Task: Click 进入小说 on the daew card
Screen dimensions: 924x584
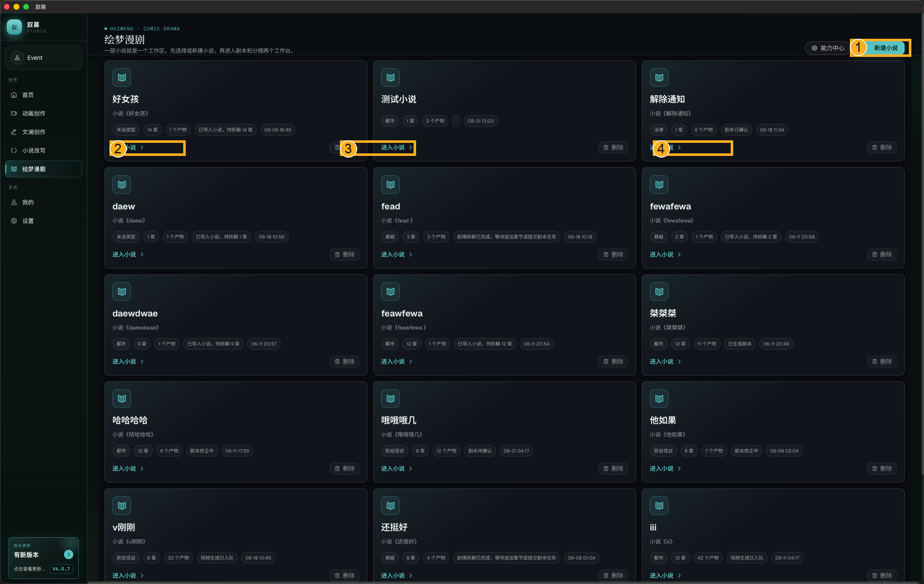Action: pos(128,254)
